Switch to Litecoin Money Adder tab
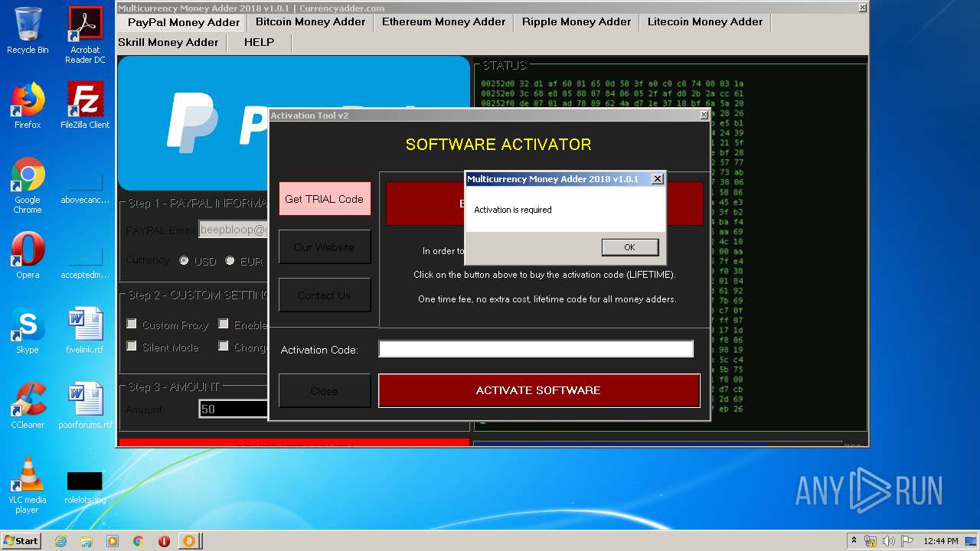The width and height of the screenshot is (980, 551). click(705, 22)
